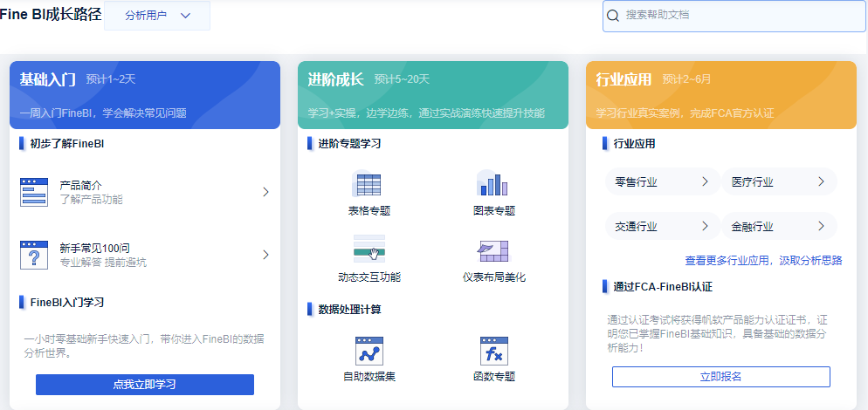
Task: Expand the 产品简介 chevron arrow
Action: point(265,192)
